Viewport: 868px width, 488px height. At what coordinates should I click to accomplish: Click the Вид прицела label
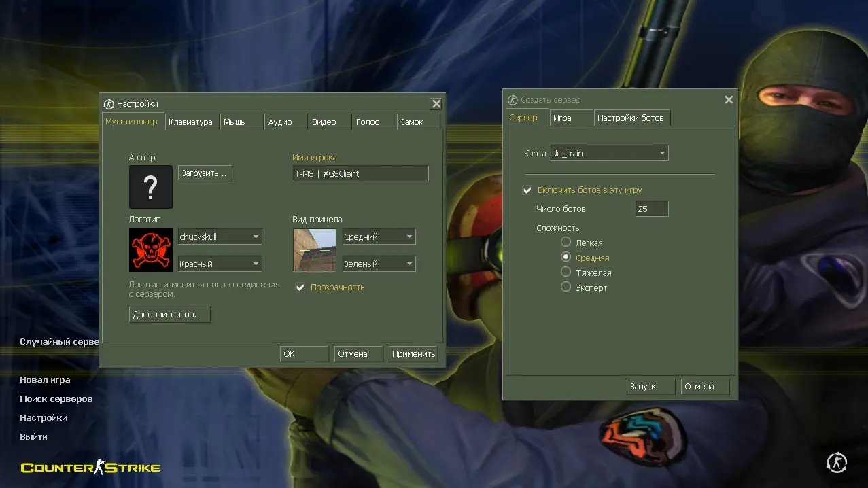[317, 220]
